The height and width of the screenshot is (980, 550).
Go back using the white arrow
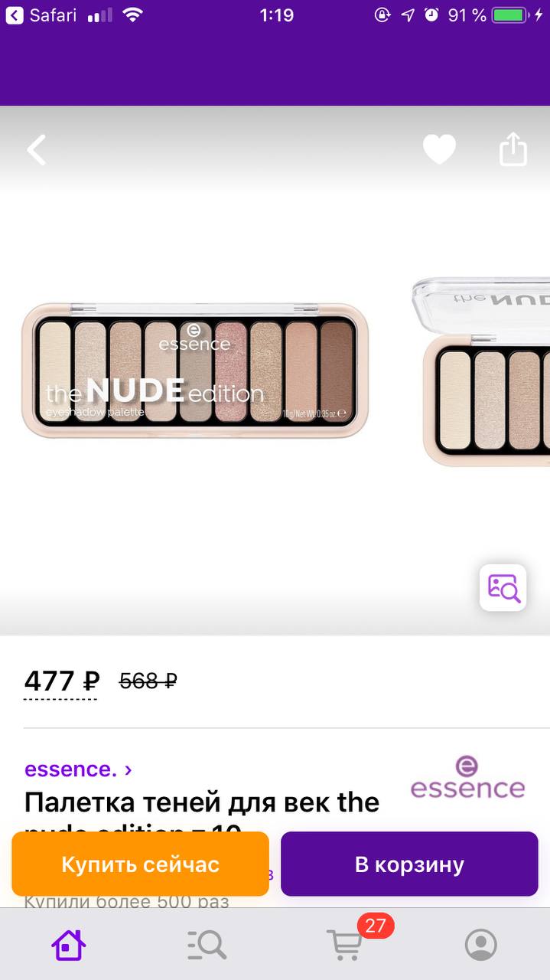click(37, 150)
